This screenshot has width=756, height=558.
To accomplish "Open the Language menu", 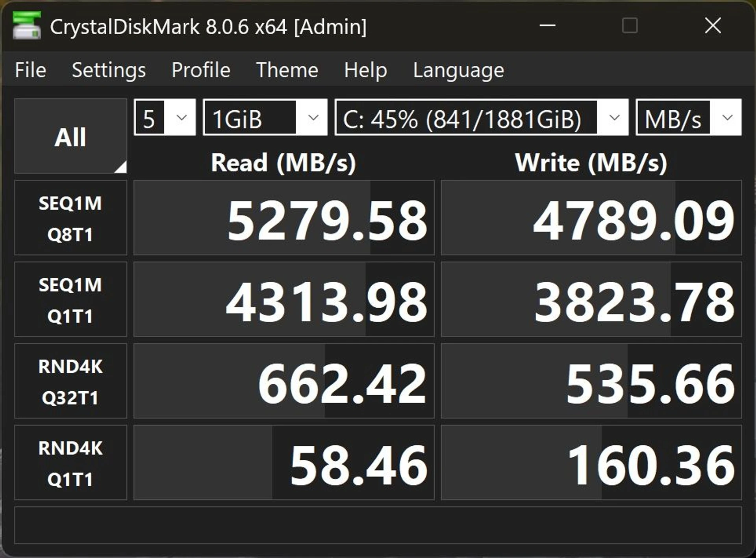I will tap(458, 70).
